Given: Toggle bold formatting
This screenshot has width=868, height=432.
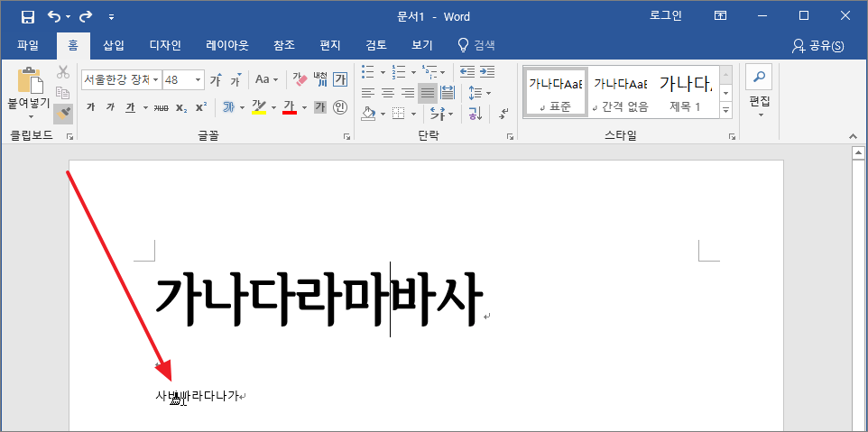Looking at the screenshot, I should 90,107.
